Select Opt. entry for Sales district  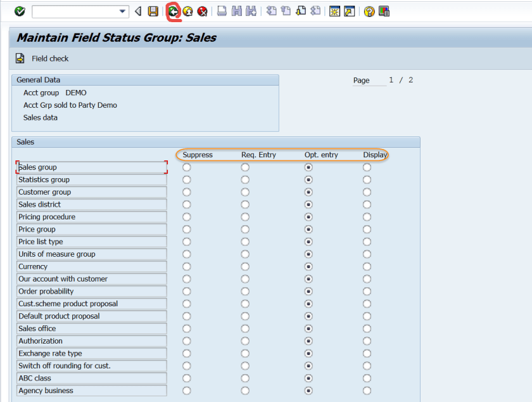[x=308, y=205]
